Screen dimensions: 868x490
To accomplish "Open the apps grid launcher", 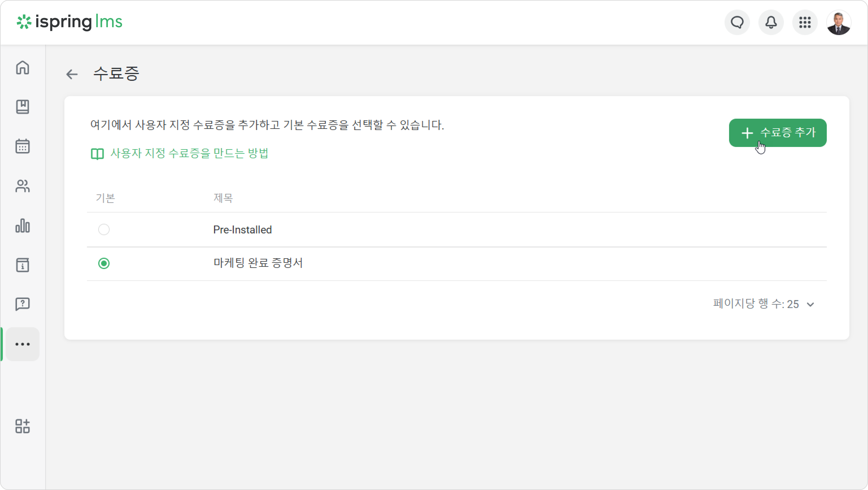I will [x=805, y=23].
